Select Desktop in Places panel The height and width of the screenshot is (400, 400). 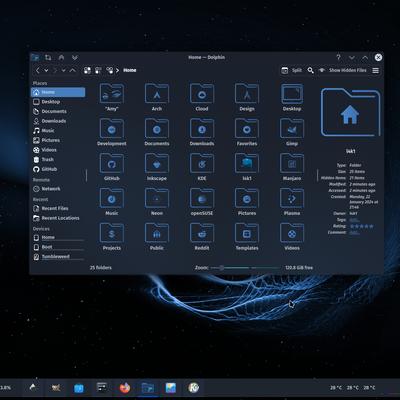pyautogui.click(x=58, y=102)
